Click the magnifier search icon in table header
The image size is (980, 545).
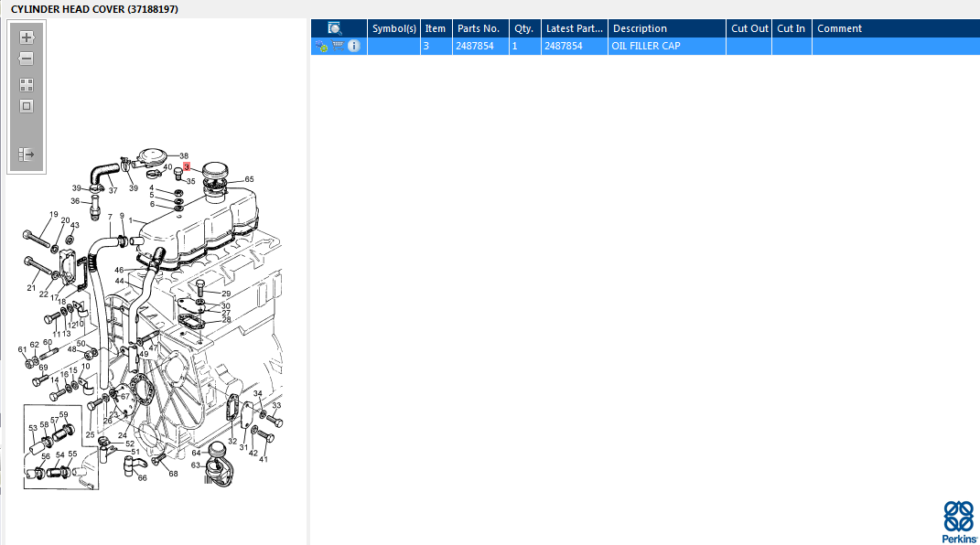pos(334,28)
